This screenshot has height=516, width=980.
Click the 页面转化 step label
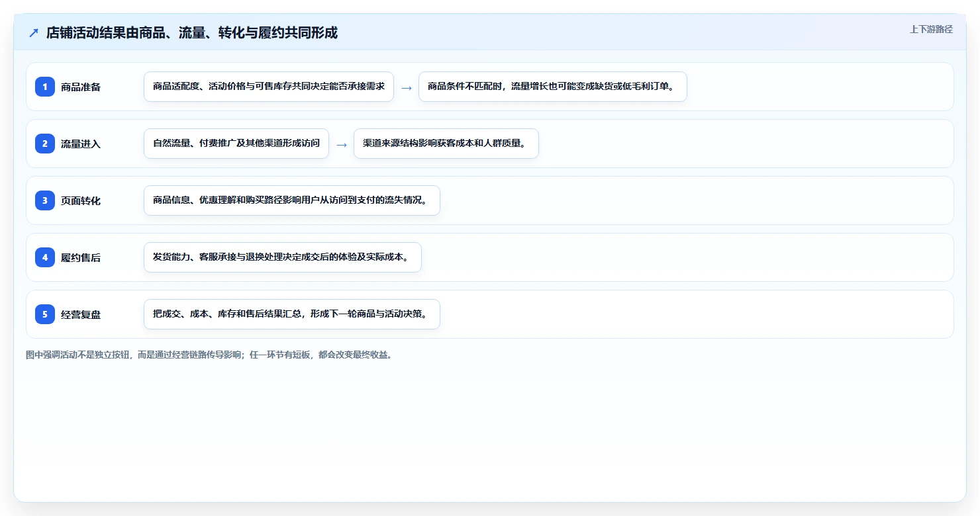81,200
